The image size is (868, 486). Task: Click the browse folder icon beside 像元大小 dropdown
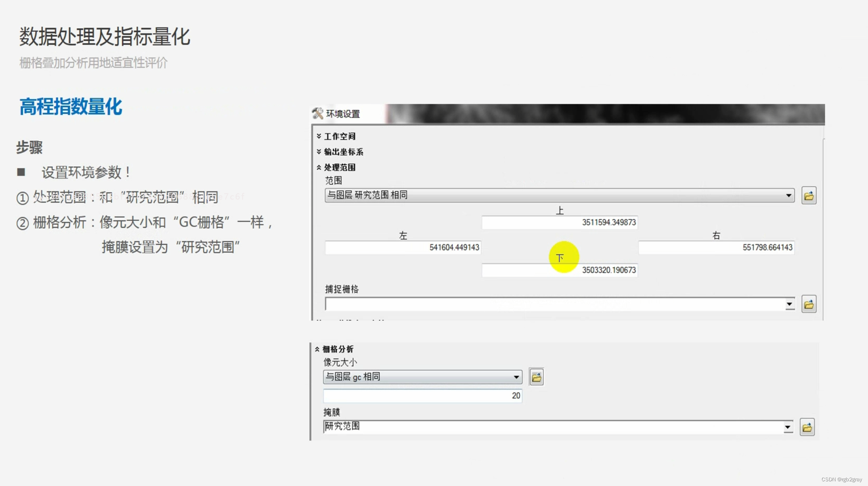point(536,377)
